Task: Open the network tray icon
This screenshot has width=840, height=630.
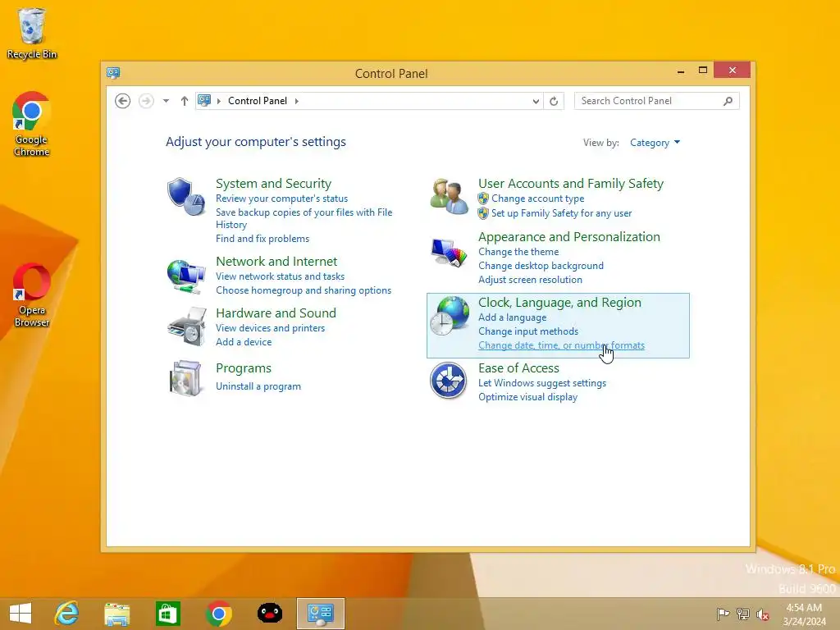Action: coord(742,614)
